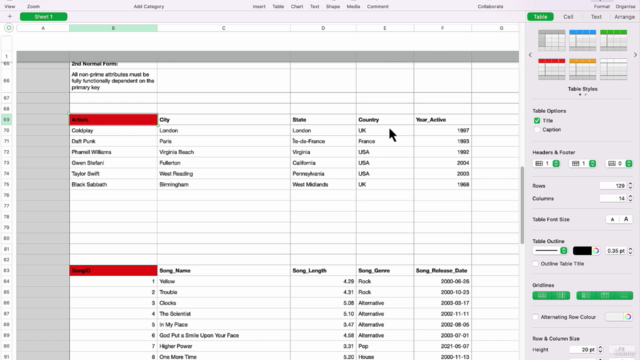This screenshot has width=640, height=360.
Task: Select the Sheet 1 tab
Action: pos(44,17)
